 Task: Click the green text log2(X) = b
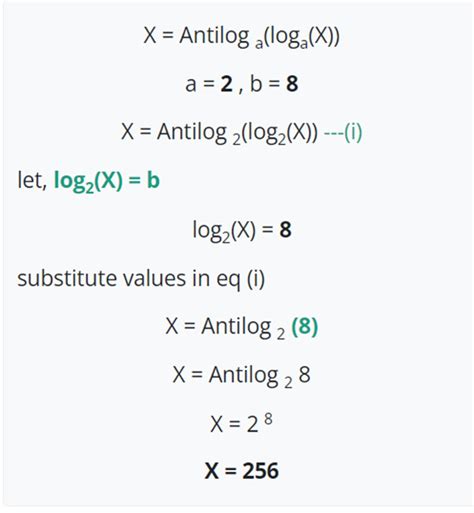tap(107, 181)
